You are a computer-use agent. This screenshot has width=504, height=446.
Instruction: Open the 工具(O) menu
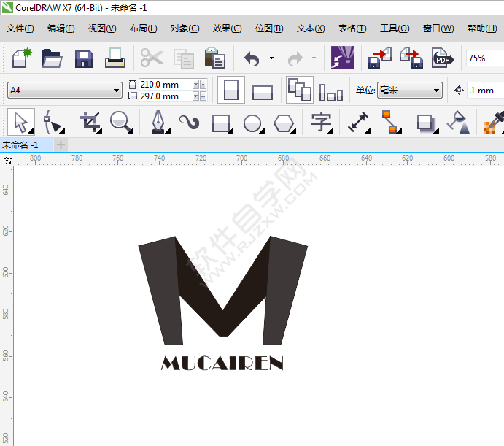click(395, 28)
